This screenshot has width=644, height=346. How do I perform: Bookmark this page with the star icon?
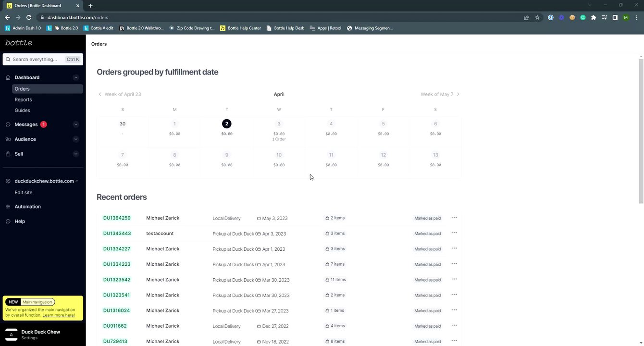(537, 17)
